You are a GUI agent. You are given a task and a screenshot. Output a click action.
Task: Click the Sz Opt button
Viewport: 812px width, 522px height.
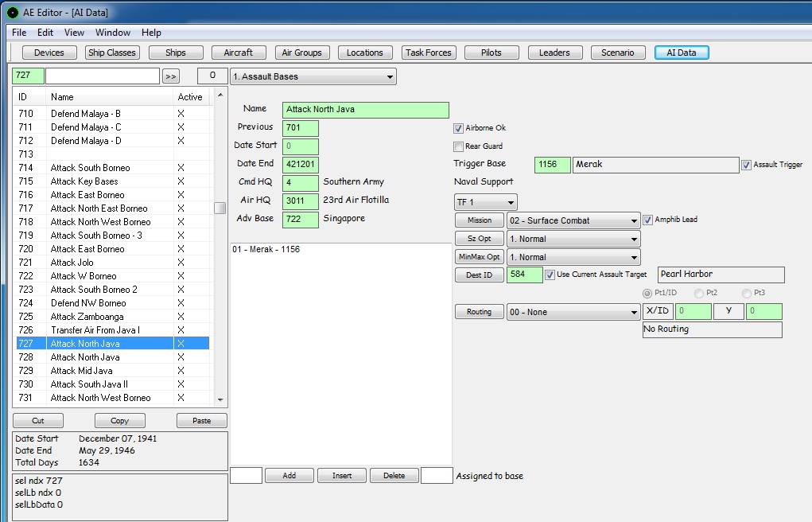click(x=480, y=239)
